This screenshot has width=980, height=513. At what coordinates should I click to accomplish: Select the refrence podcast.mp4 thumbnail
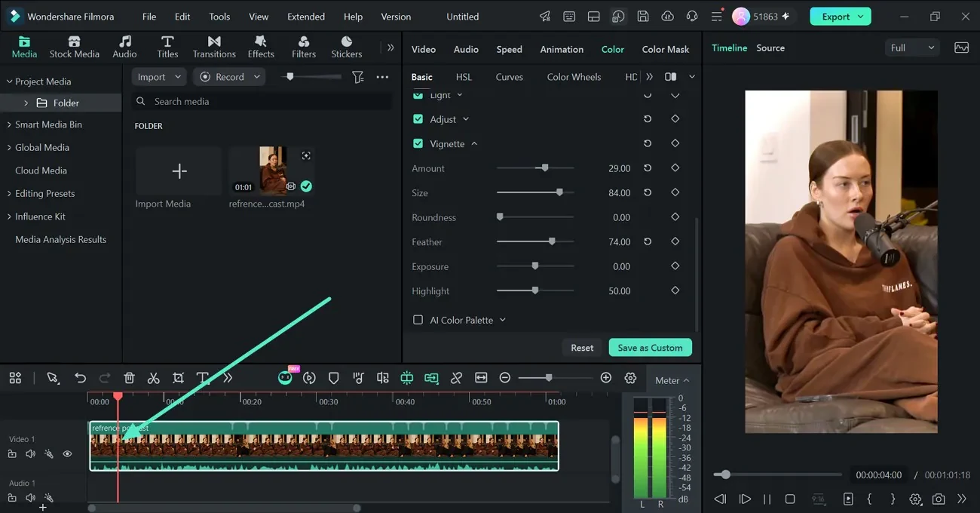(272, 171)
